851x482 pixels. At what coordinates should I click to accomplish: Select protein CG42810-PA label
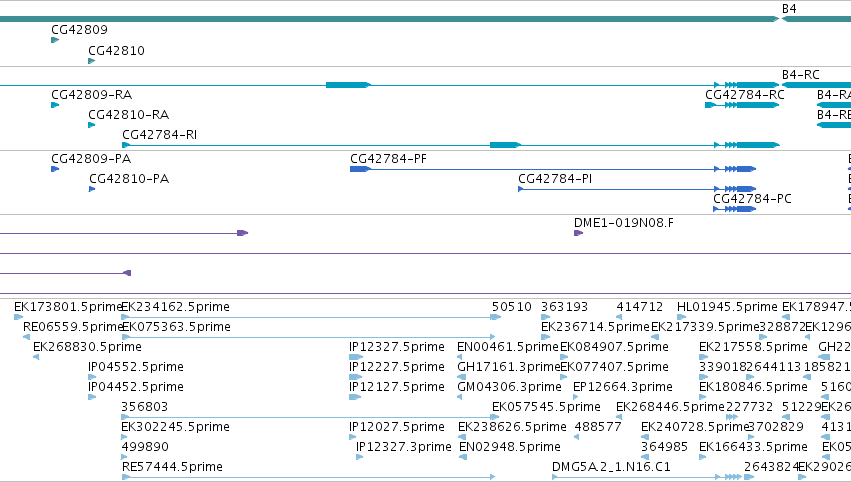(129, 179)
